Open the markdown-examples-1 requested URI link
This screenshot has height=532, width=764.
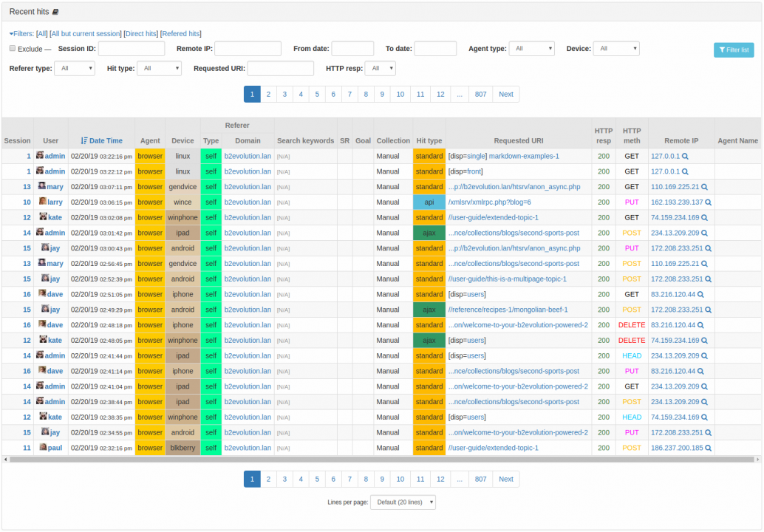pos(524,157)
